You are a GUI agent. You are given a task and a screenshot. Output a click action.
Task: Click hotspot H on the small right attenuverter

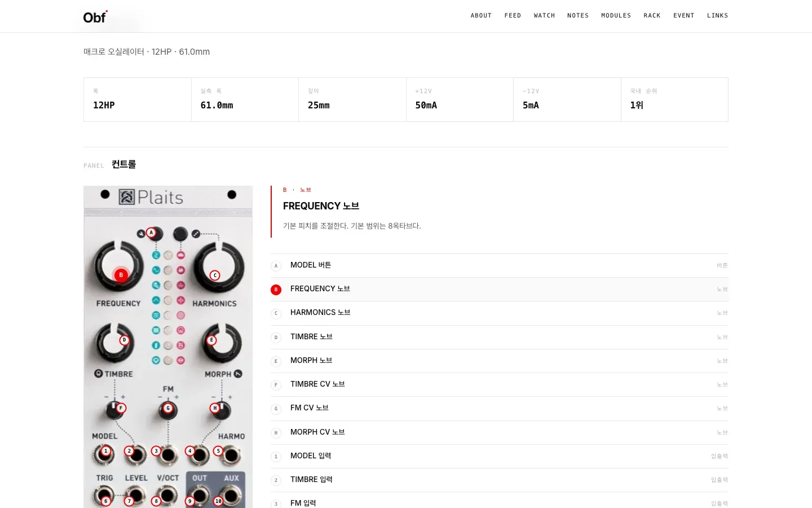coord(215,408)
